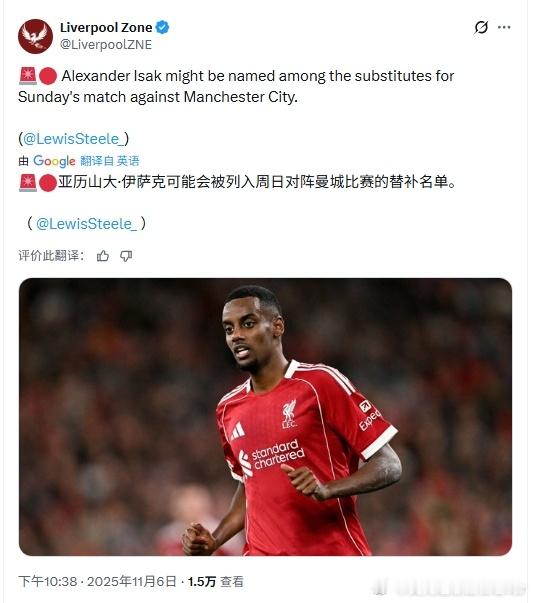The image size is (533, 603).
Task: Toggle the 翻译自 英语 translation label
Action: tap(110, 161)
